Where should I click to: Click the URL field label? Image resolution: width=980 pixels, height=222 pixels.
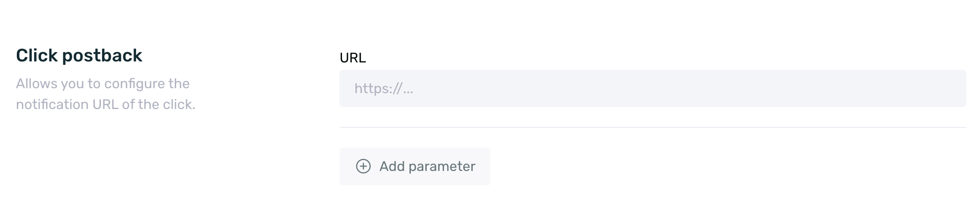[352, 58]
